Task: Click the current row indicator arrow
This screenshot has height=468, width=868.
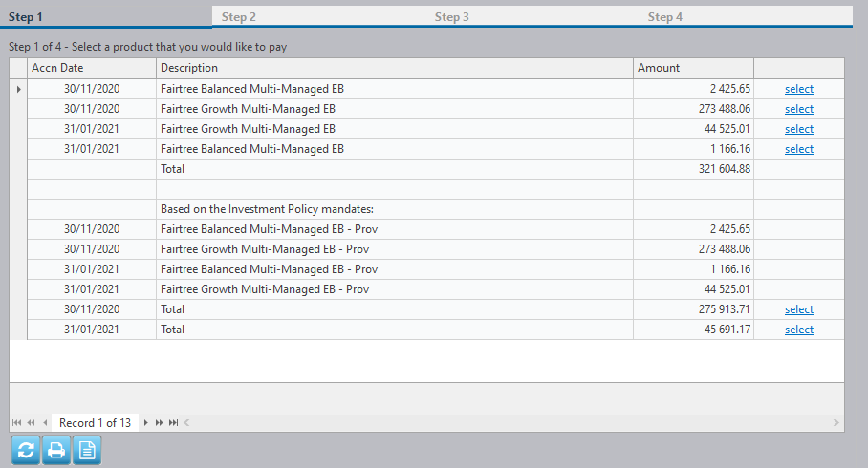Action: coord(18,89)
